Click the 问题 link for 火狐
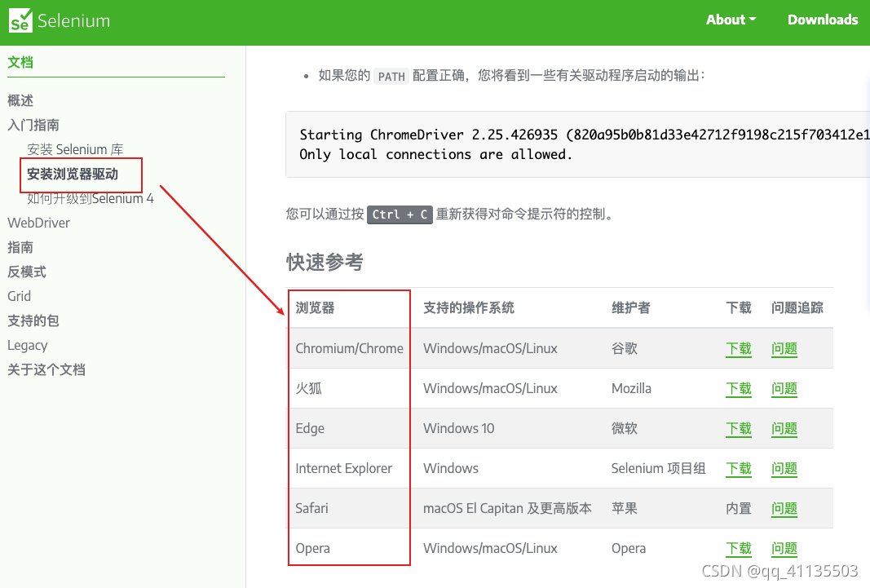870x588 pixels. [784, 388]
